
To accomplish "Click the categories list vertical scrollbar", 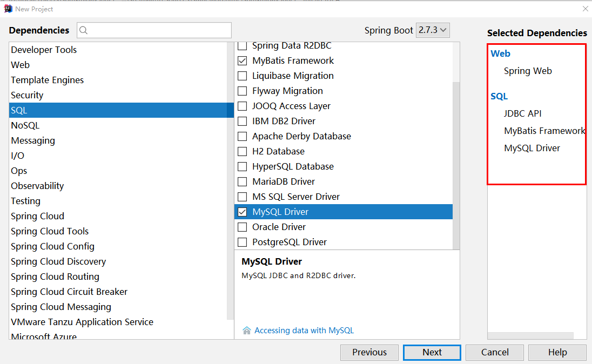I will click(230, 180).
